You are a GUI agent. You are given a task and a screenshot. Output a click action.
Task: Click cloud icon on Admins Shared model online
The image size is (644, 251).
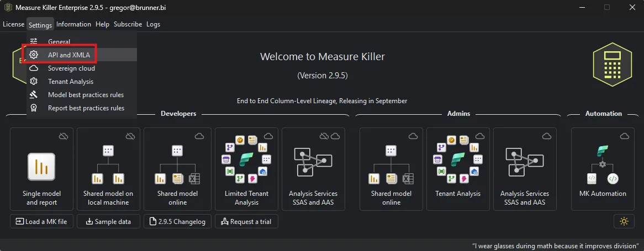click(x=413, y=136)
